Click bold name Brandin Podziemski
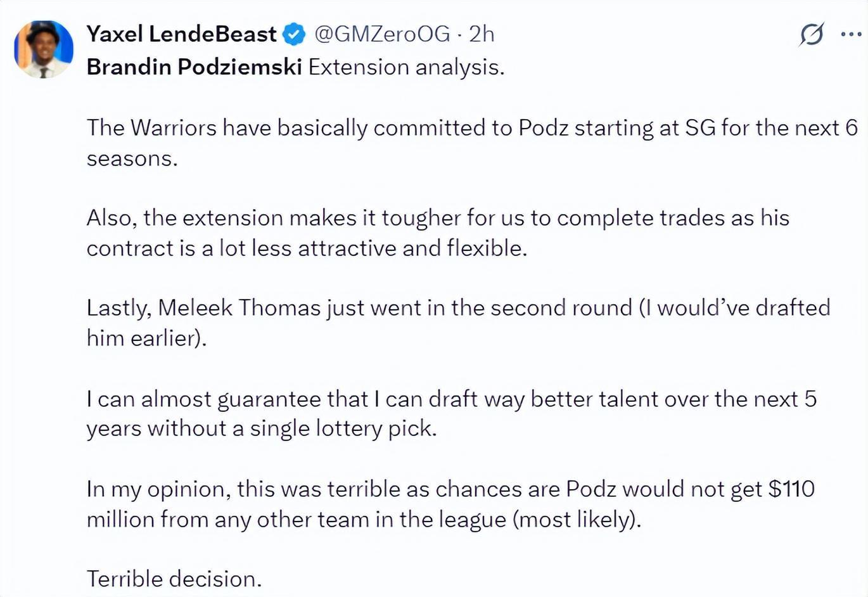This screenshot has width=868, height=597. point(194,67)
